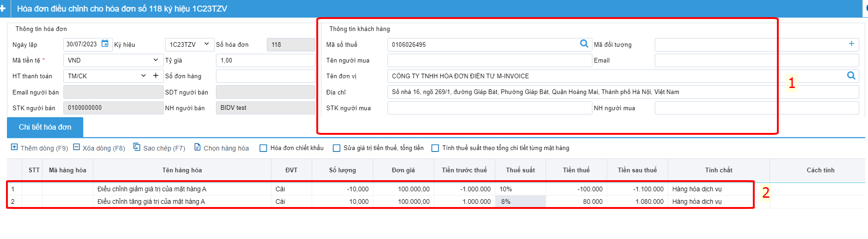Enable the Hóa đơn chiết khấu checkbox
Image resolution: width=868 pixels, height=239 pixels.
(x=263, y=148)
